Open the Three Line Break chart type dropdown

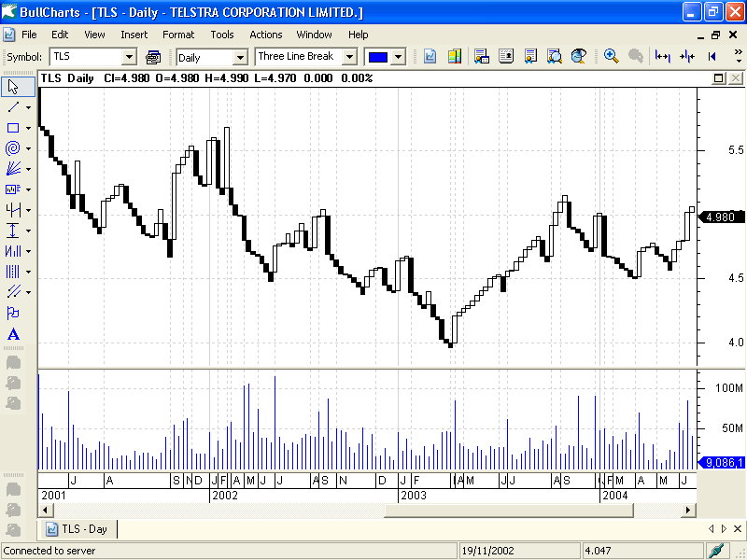coord(349,57)
